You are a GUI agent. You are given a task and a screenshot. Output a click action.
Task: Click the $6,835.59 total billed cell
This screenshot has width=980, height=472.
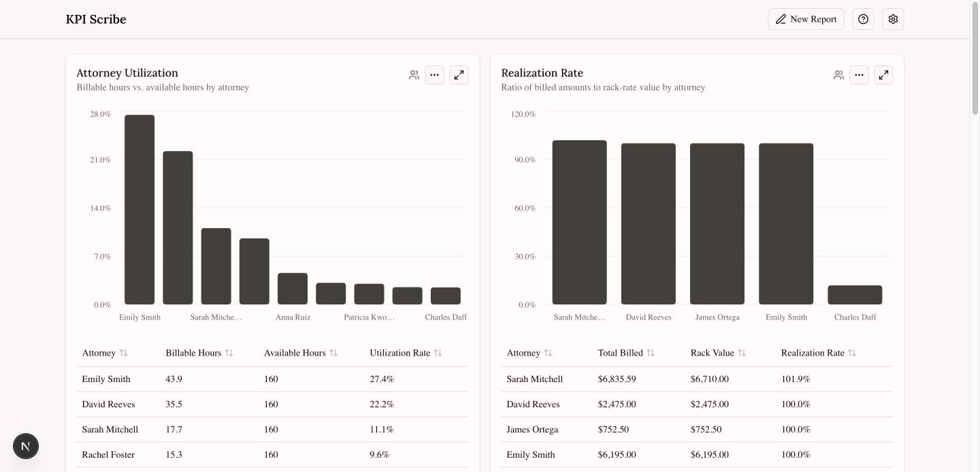pos(617,379)
